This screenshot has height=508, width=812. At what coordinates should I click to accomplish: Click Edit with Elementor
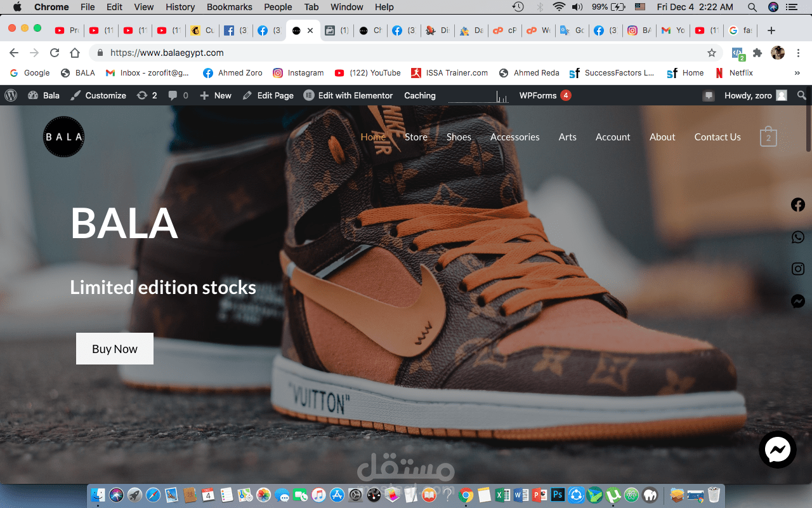point(348,95)
